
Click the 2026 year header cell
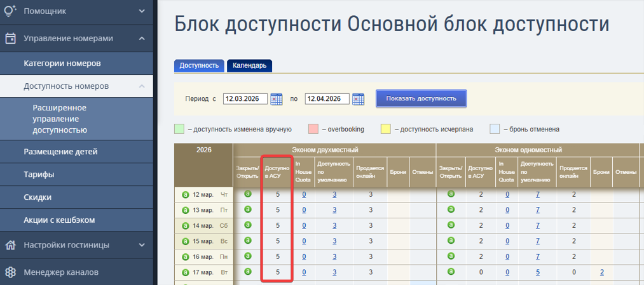203,166
